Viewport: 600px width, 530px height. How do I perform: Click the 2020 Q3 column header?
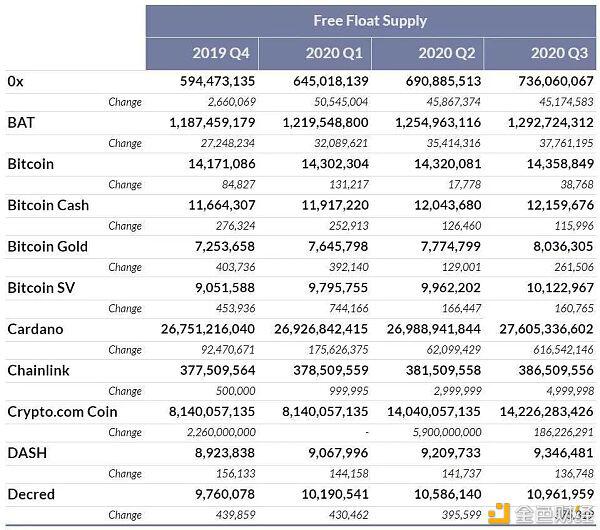pos(560,54)
